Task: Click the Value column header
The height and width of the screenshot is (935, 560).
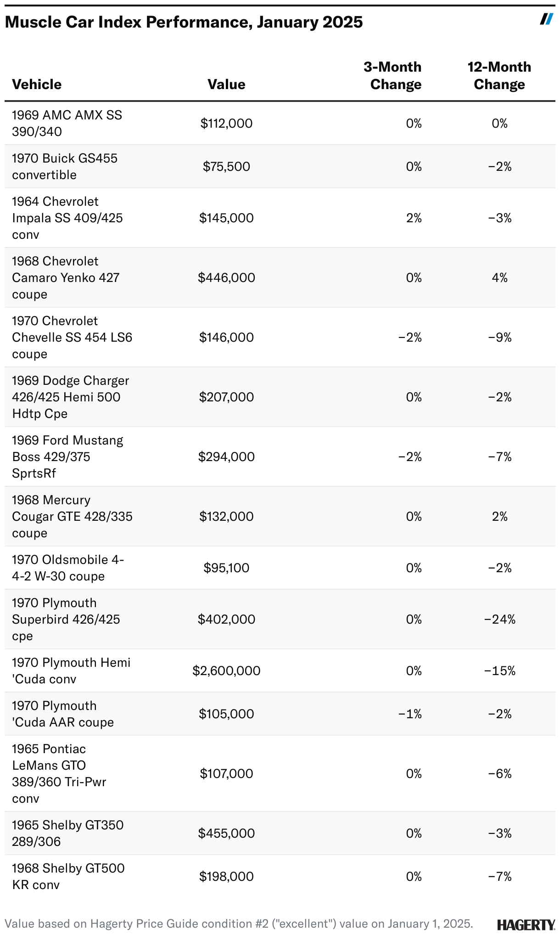Action: coord(226,84)
